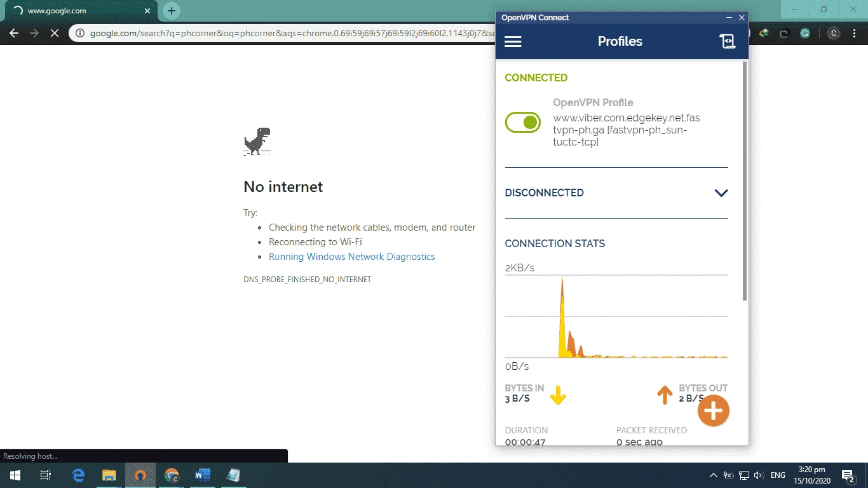Viewport: 868px width, 488px height.
Task: Click the IDM download manager extension icon
Action: click(764, 33)
